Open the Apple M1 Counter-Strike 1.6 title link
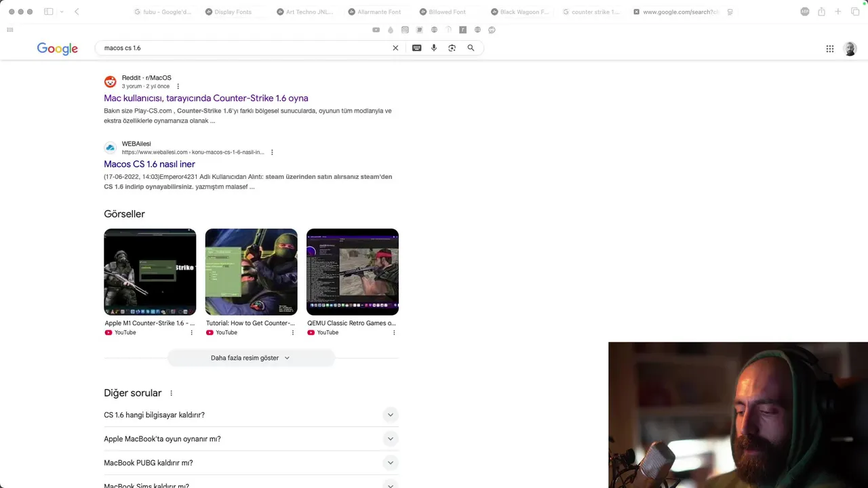The image size is (868, 488). pos(150,323)
